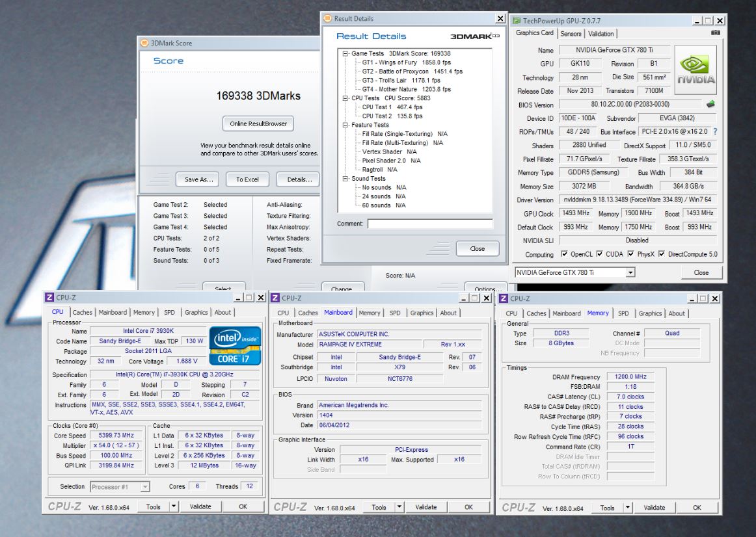This screenshot has height=537, width=756.
Task: Collapse the Game Tests tree node
Action: click(345, 54)
